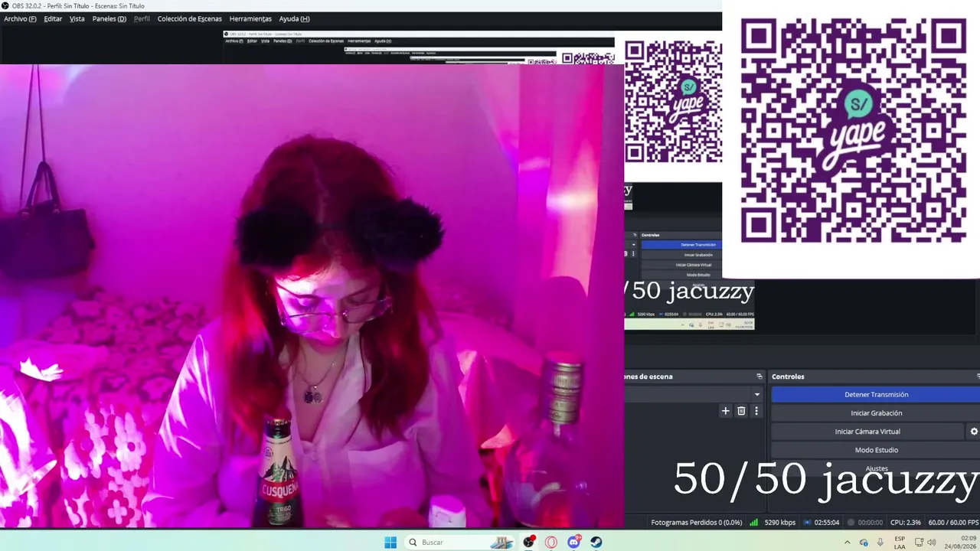Click the green bitrate signal bars icon
The image size is (980, 551).
(754, 523)
